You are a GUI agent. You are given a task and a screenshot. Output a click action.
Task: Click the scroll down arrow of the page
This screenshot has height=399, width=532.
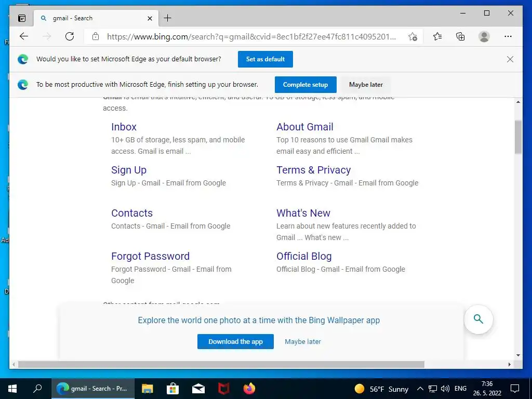point(518,355)
